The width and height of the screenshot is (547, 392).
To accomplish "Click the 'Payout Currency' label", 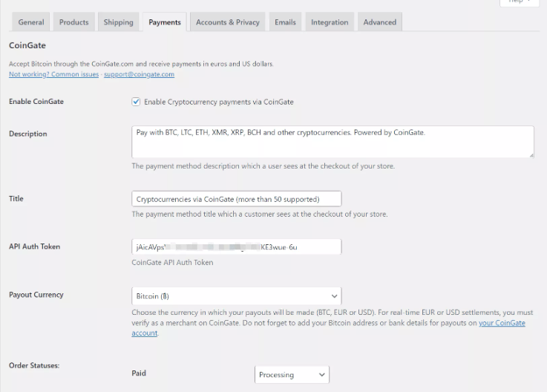I will 36,295.
